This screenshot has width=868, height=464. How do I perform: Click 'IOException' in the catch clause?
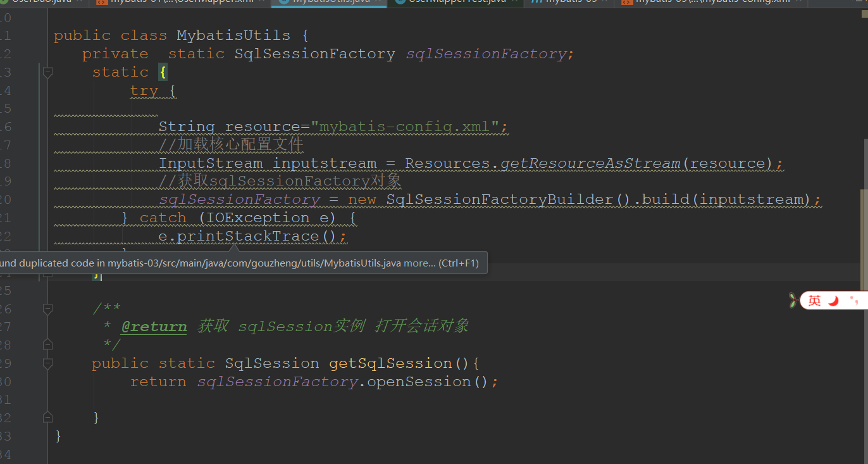(257, 218)
